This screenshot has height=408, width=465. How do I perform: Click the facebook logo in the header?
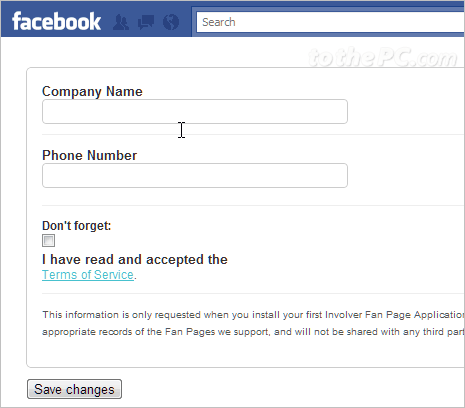(56, 21)
